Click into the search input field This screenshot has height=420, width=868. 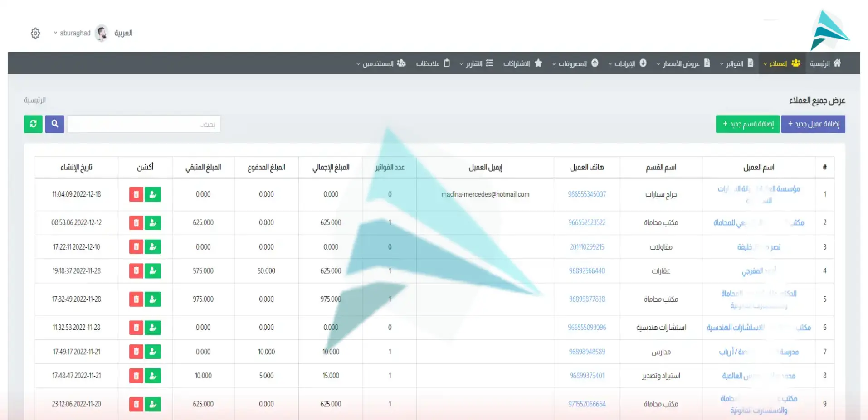coord(144,124)
